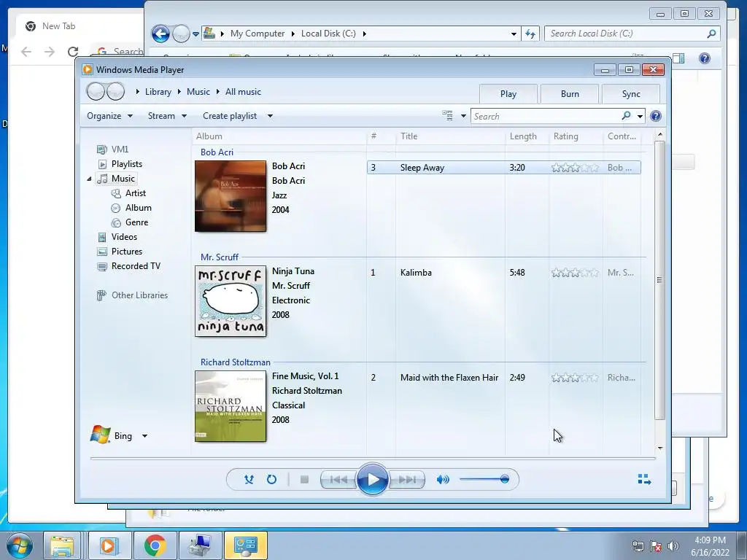Click Music in the breadcrumb
This screenshot has width=747, height=560.
click(x=198, y=92)
